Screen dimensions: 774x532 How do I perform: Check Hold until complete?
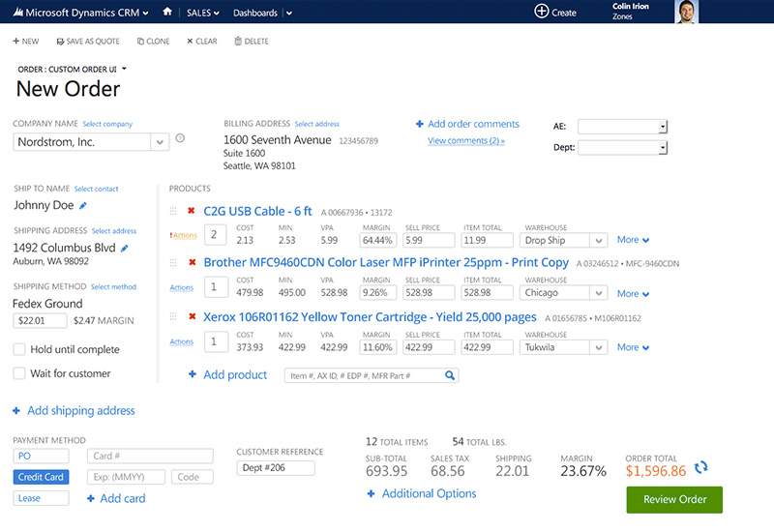pyautogui.click(x=19, y=349)
